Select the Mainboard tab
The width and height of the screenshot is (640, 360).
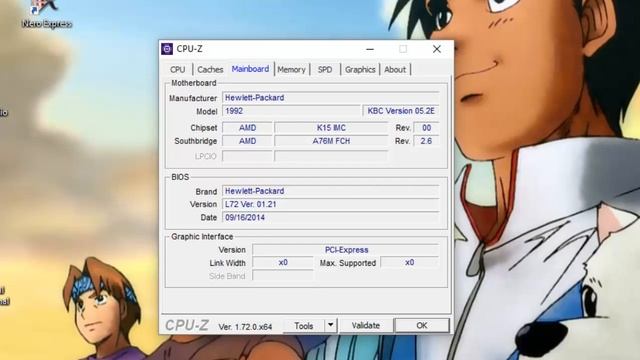click(x=250, y=69)
